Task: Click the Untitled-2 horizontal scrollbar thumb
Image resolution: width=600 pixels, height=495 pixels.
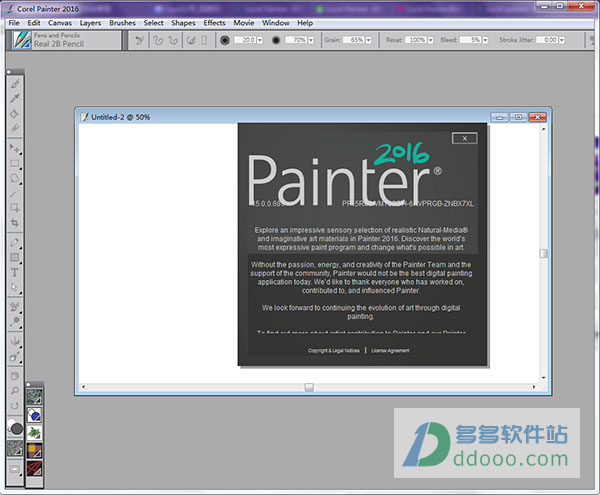Action: (x=309, y=387)
